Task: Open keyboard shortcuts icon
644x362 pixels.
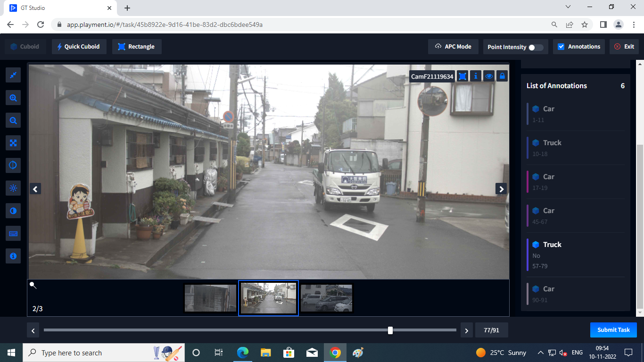Action: coord(13,233)
